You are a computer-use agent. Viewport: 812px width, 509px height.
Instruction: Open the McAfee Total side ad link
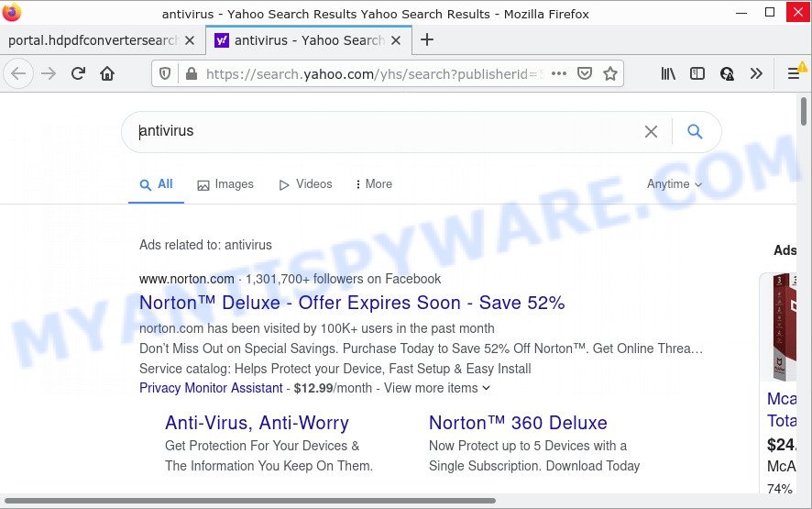[x=782, y=409]
